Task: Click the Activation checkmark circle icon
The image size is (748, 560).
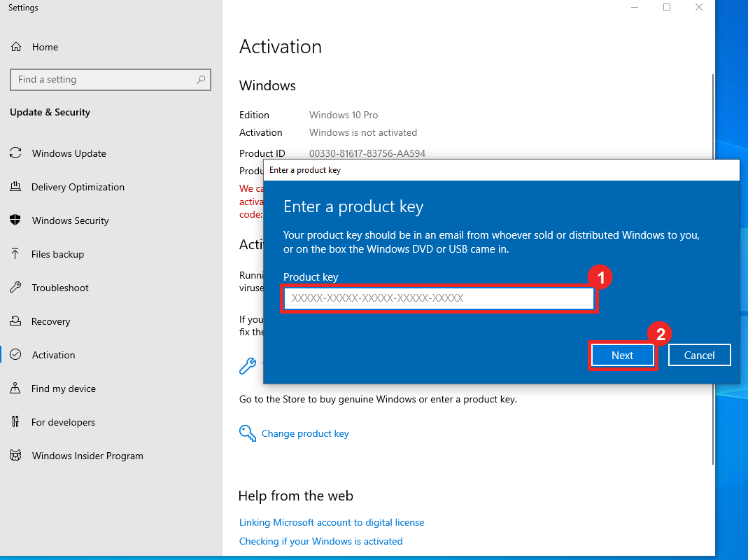Action: click(15, 355)
